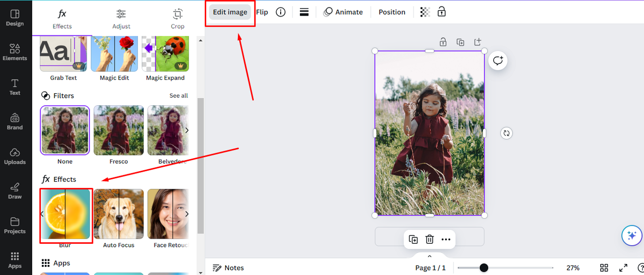This screenshot has height=275, width=644.
Task: Click the Flip button
Action: pyautogui.click(x=262, y=12)
